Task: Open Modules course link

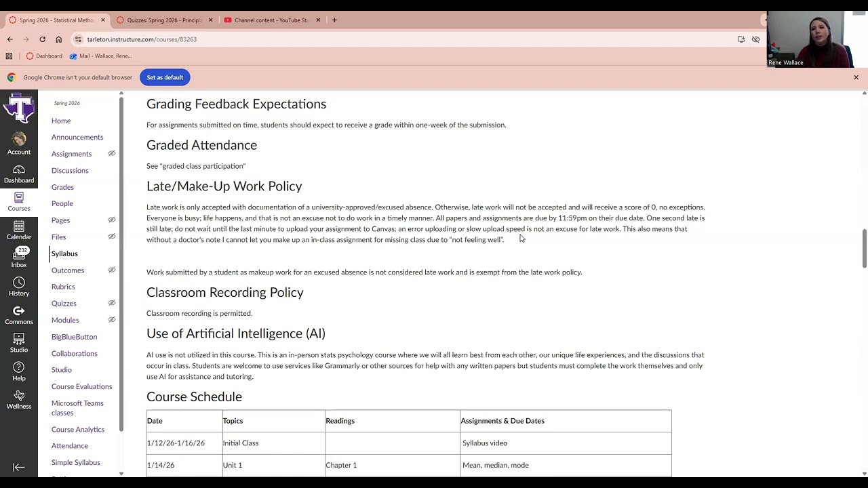Action: pyautogui.click(x=65, y=320)
